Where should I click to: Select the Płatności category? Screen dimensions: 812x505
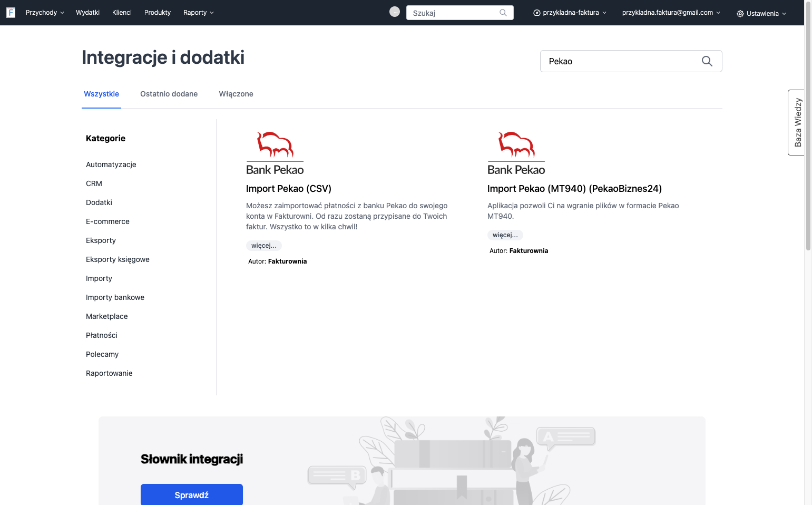[x=102, y=335]
